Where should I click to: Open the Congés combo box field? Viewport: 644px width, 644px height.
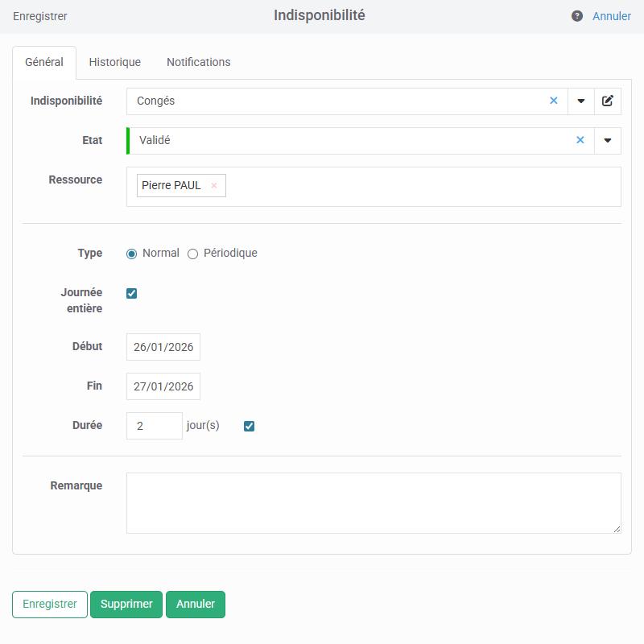tap(347, 101)
